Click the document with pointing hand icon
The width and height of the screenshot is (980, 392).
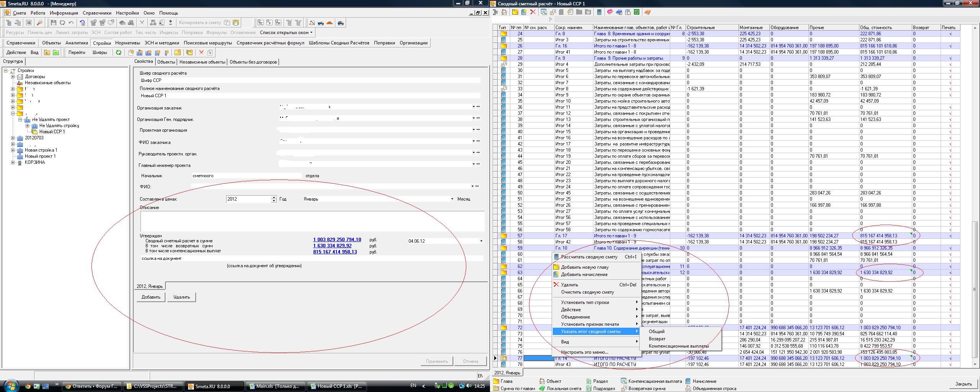click(x=628, y=12)
